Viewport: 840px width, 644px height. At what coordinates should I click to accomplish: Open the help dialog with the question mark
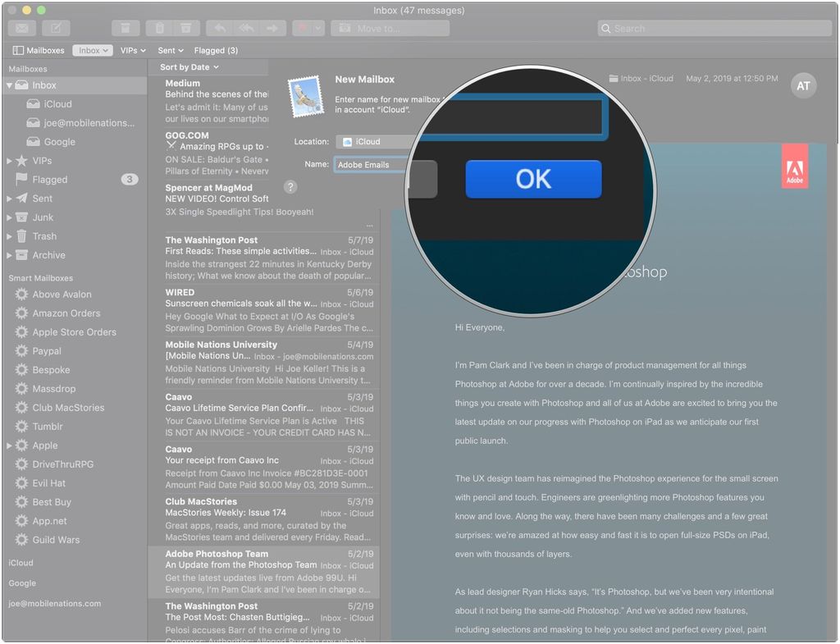pos(290,186)
